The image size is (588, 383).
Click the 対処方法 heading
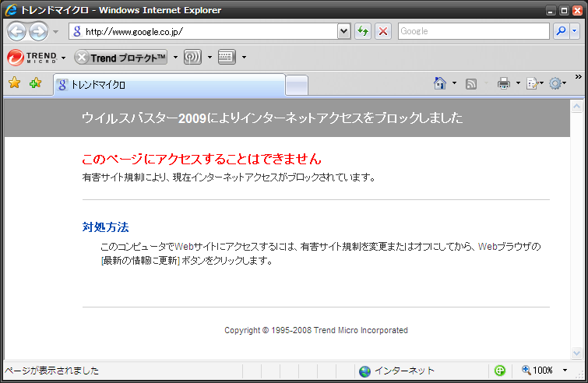[105, 227]
